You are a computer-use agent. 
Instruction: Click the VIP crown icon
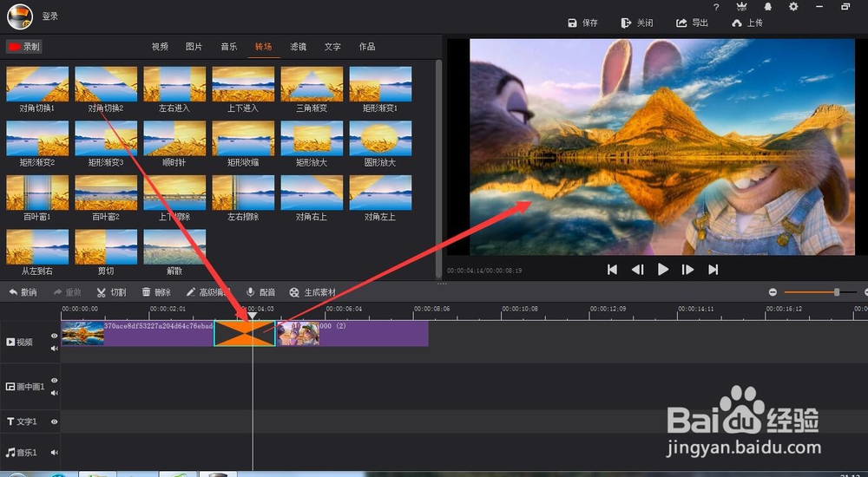tap(742, 7)
